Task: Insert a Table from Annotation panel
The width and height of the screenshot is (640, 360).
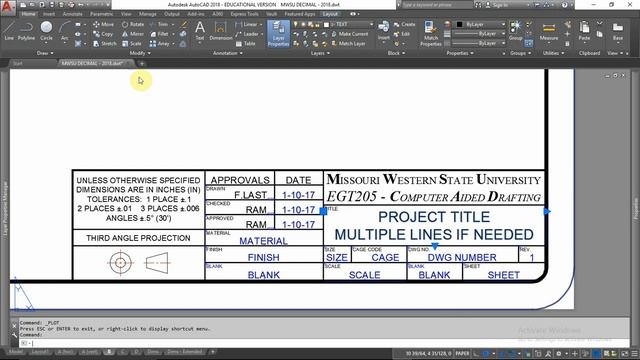Action: 246,44
